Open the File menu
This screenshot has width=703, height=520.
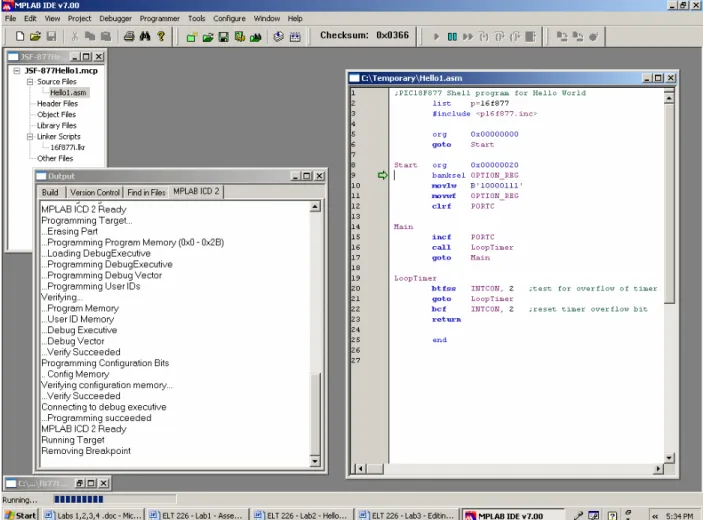10,18
